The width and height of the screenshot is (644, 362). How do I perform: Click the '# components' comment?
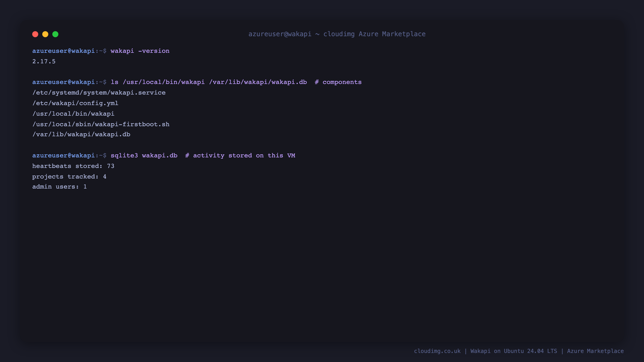(338, 82)
